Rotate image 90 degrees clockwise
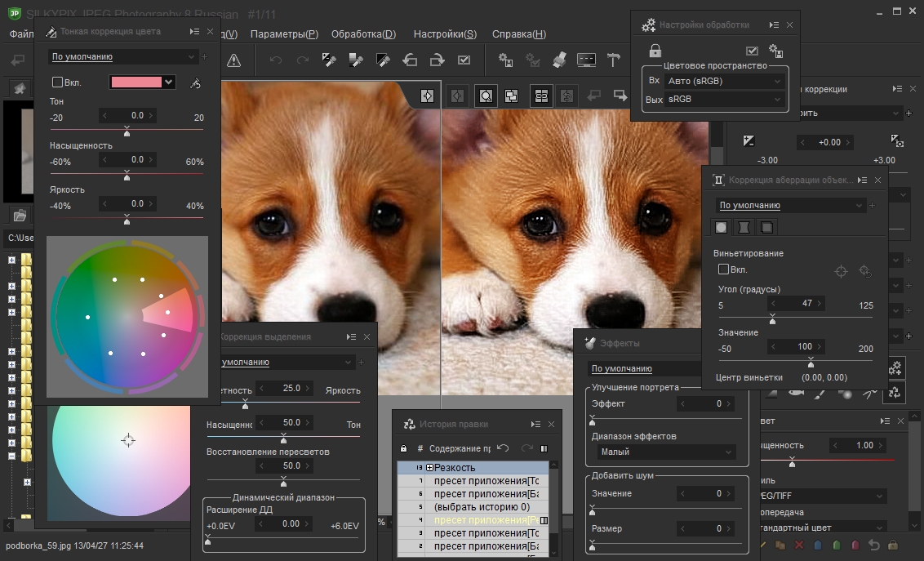 coord(437,60)
